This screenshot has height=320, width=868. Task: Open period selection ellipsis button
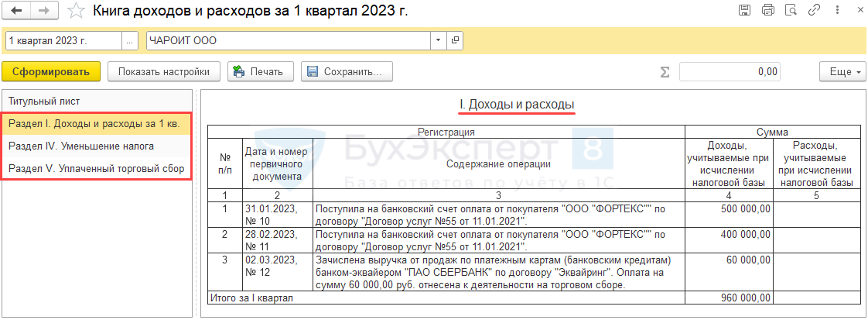click(x=129, y=40)
